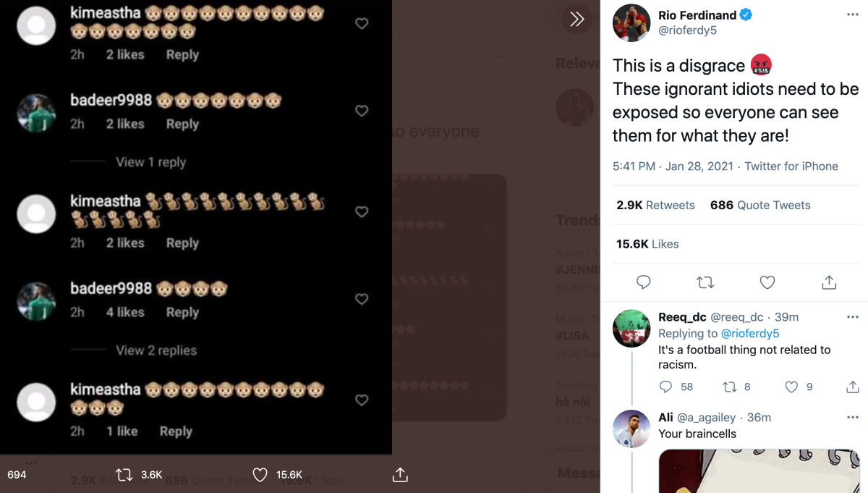Like the main Rio Ferdinand tweet
This screenshot has width=868, height=493.
click(x=767, y=282)
